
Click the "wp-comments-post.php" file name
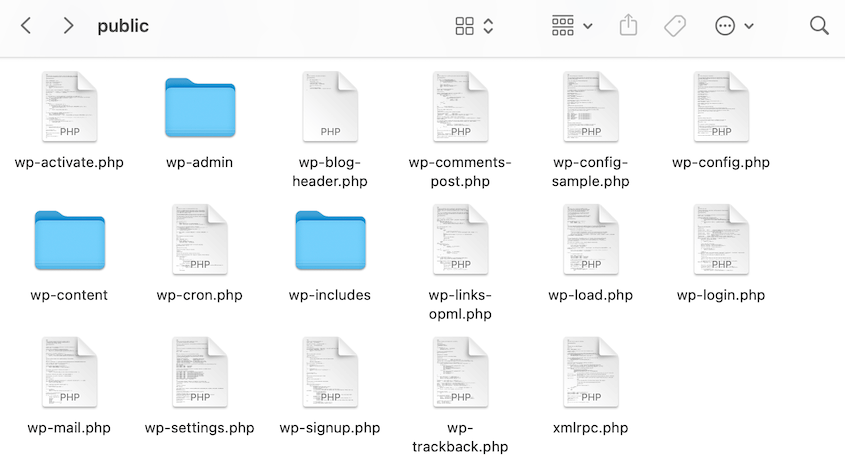click(x=460, y=171)
